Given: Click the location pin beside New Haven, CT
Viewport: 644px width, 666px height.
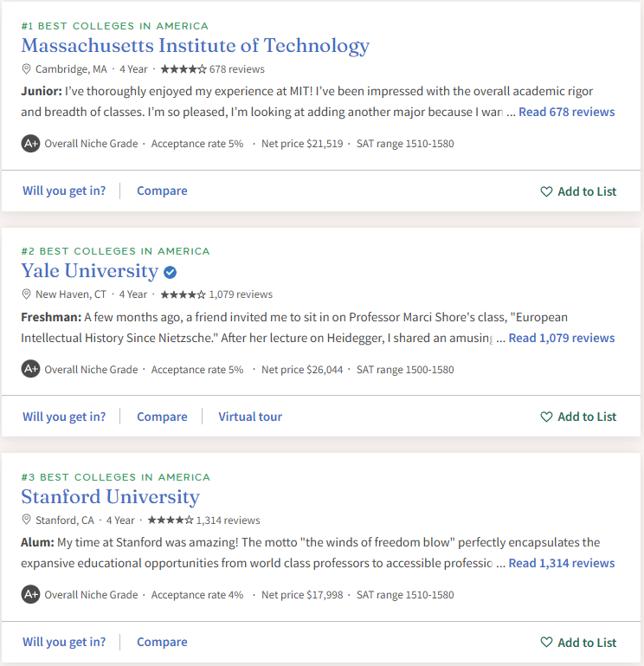Looking at the screenshot, I should click(26, 294).
